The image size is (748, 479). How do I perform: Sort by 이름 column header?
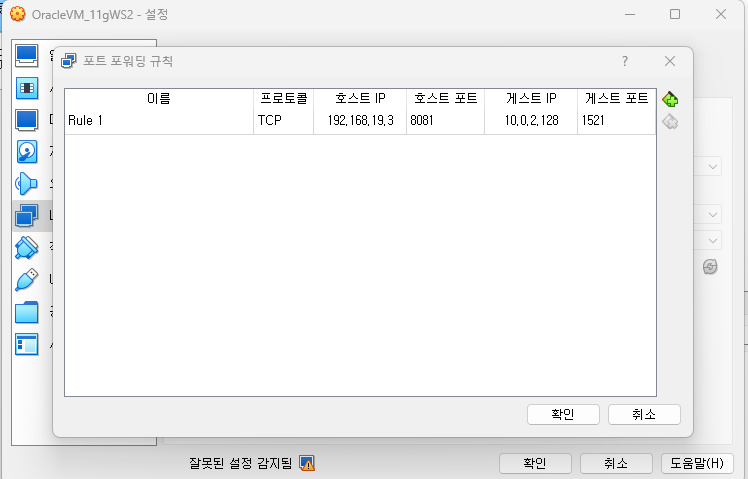[159, 98]
